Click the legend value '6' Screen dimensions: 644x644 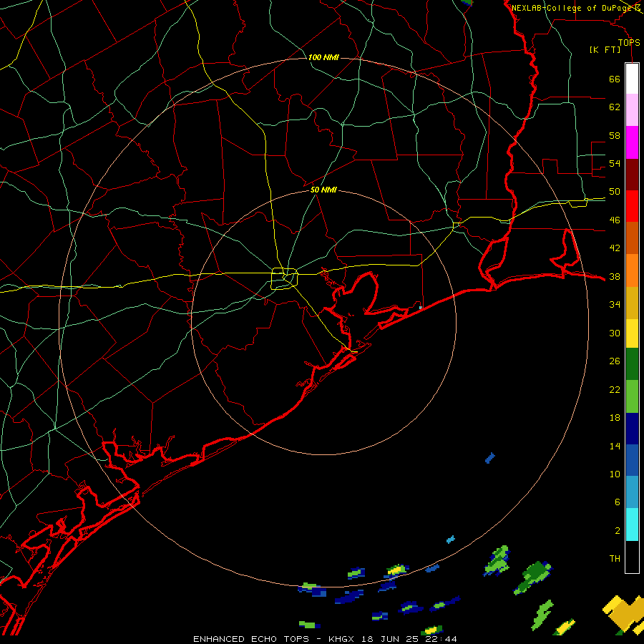point(617,502)
